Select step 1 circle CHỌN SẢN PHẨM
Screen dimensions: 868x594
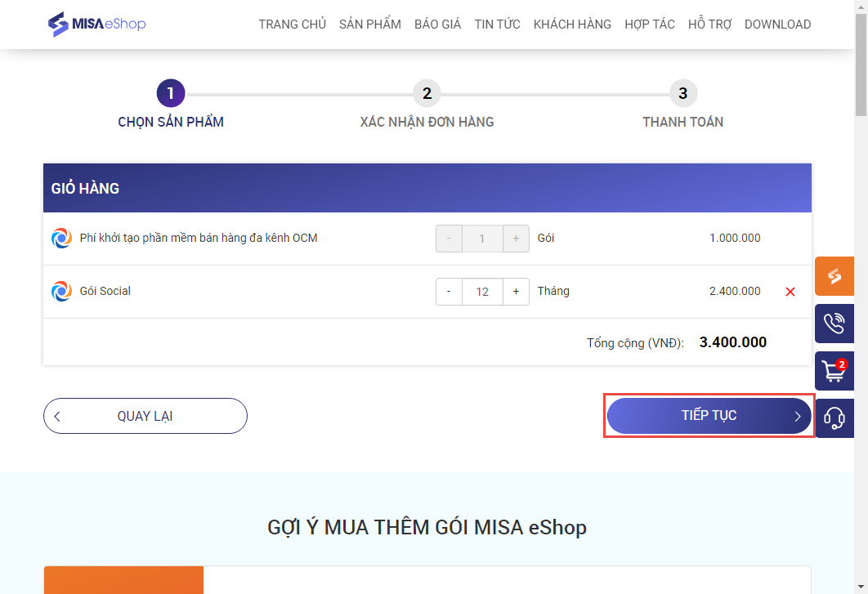(x=171, y=93)
